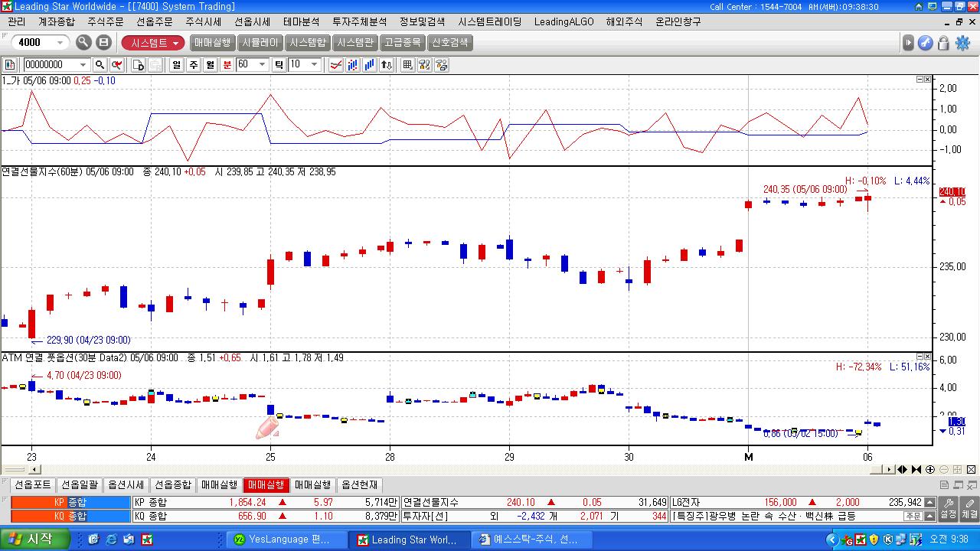The width and height of the screenshot is (980, 551).
Task: Open the minute interval dropdown showing 60
Action: point(263,65)
